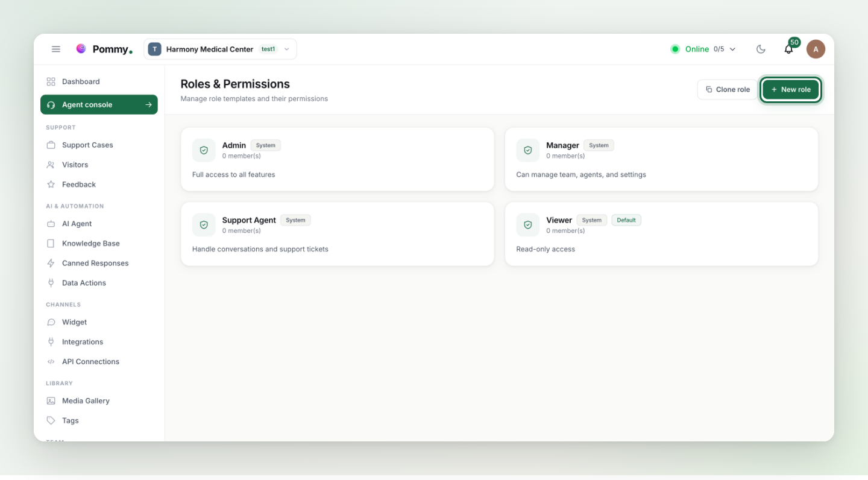This screenshot has height=480, width=868.
Task: Click the Default badge on Viewer
Action: click(x=626, y=220)
